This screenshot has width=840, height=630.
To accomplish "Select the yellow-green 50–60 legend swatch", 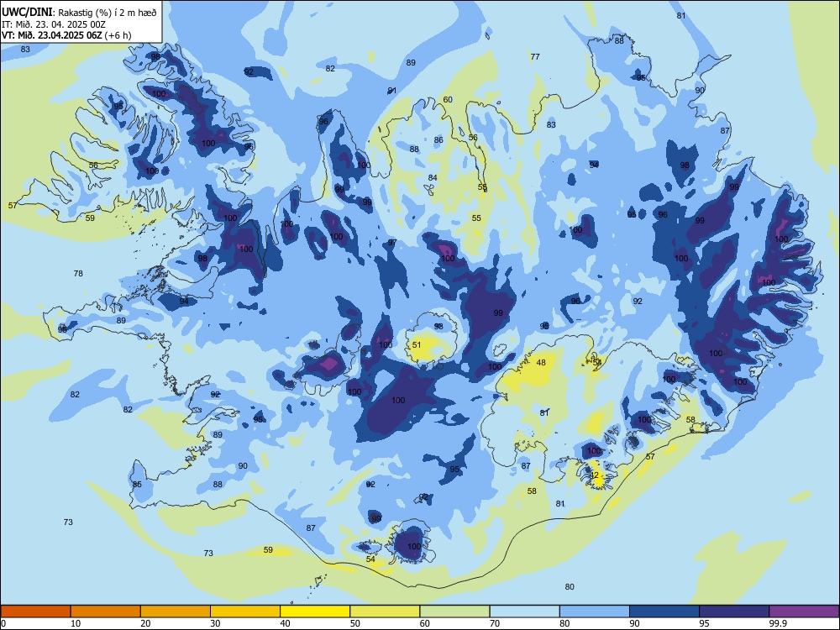I will (386, 612).
